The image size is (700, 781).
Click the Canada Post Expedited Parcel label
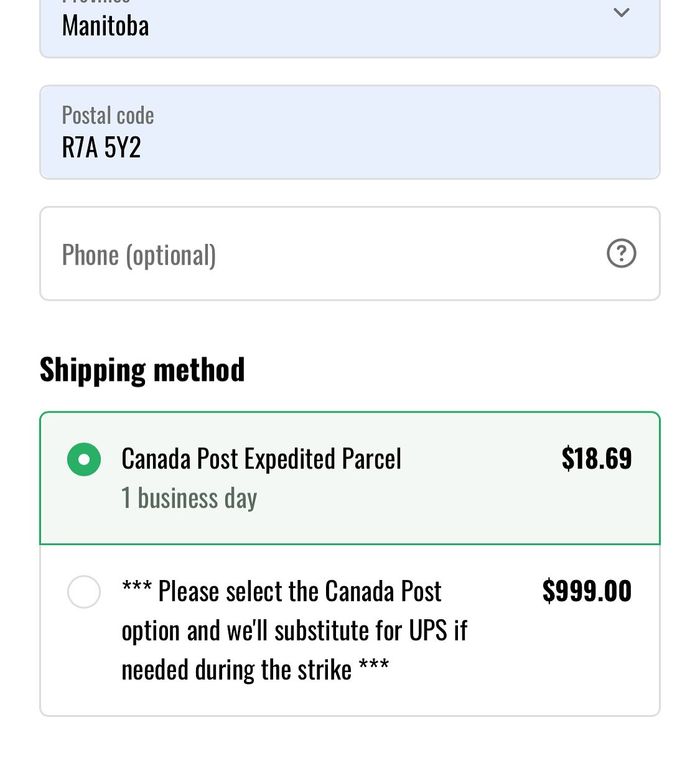coord(261,459)
